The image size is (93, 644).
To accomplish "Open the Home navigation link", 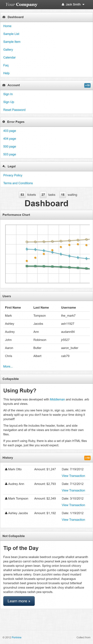I will [x=7, y=26].
